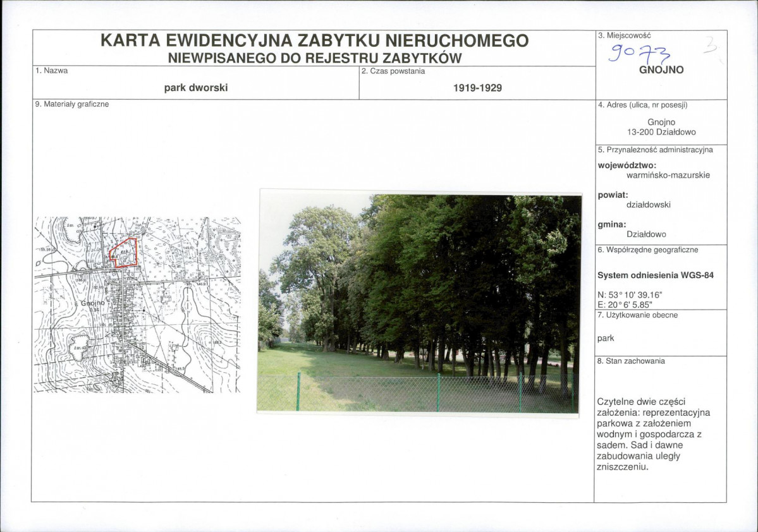This screenshot has width=758, height=532.
Task: Click the red park outline on map
Action: 124,253
